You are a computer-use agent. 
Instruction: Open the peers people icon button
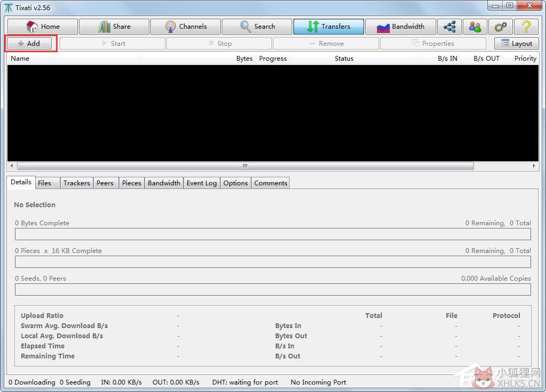click(x=475, y=27)
